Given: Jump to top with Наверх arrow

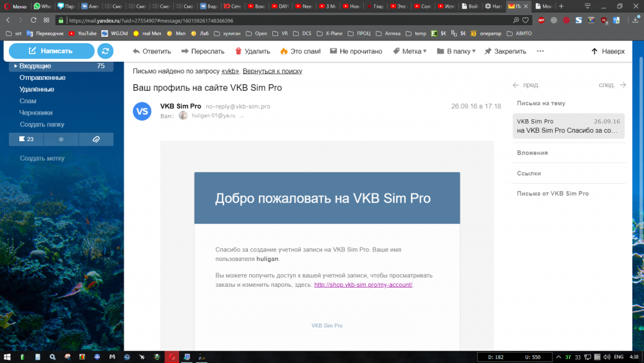Looking at the screenshot, I should pyautogui.click(x=608, y=52).
